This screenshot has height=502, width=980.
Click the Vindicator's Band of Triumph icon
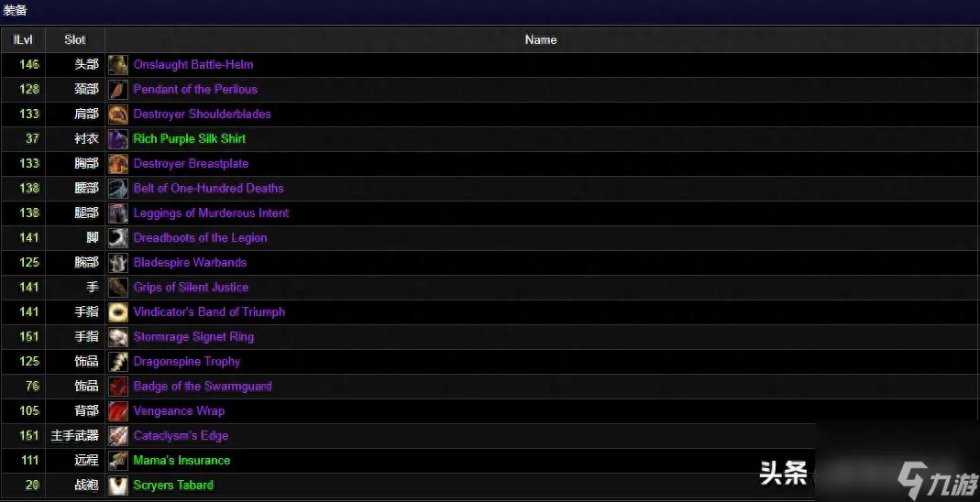(117, 312)
